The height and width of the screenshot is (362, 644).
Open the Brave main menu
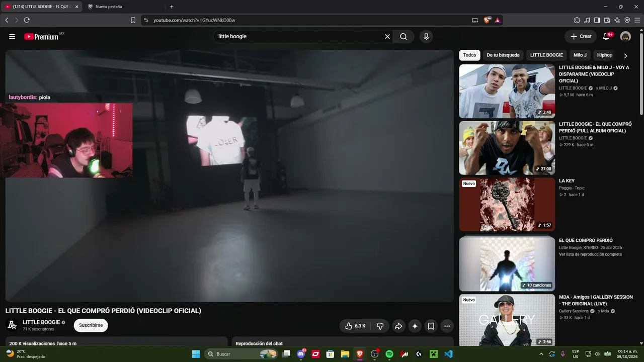637,20
